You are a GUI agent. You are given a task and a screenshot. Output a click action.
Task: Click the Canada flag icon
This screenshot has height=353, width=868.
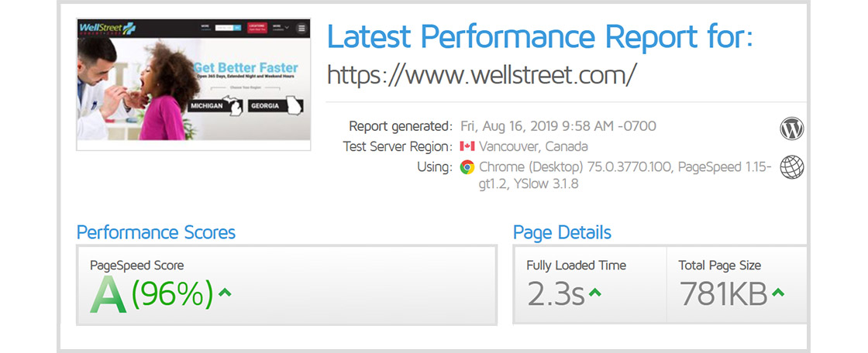point(467,146)
